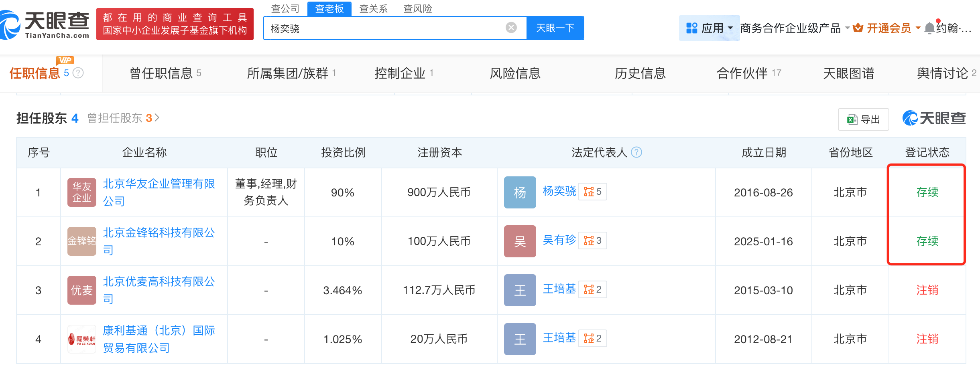980x376 pixels.
Task: Click the help icon beside 法定代表人 header
Action: 636,152
